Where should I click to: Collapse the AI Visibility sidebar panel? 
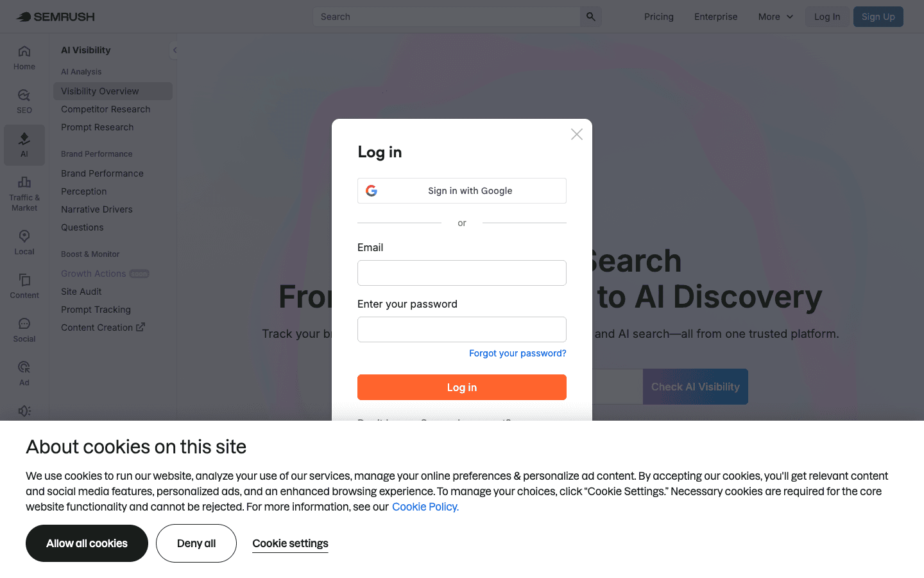174,49
